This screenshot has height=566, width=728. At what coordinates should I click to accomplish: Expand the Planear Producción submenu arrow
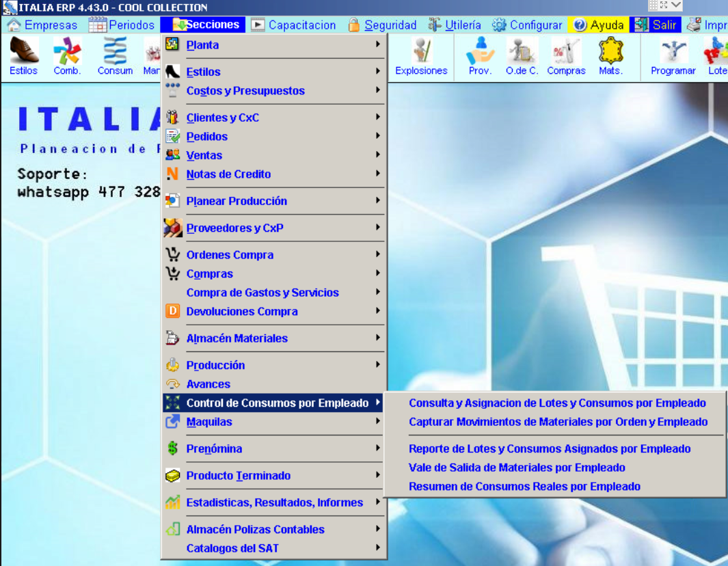tap(378, 200)
